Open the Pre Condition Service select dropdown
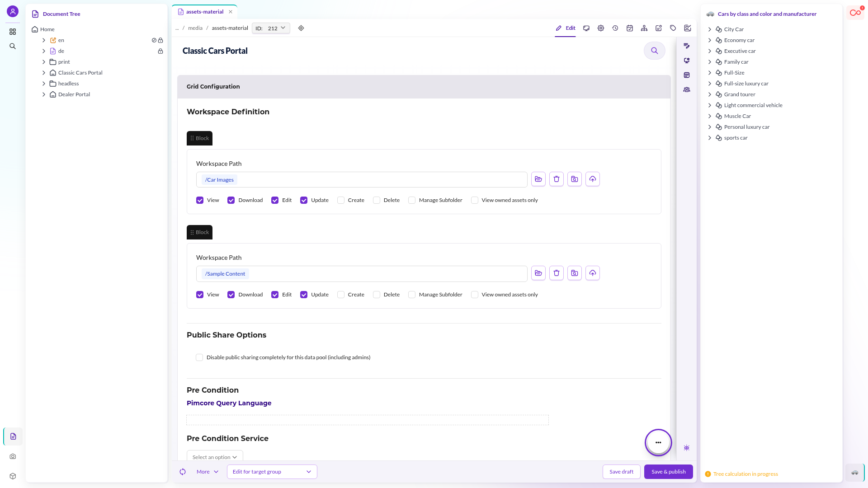This screenshot has height=488, width=868. pyautogui.click(x=215, y=457)
